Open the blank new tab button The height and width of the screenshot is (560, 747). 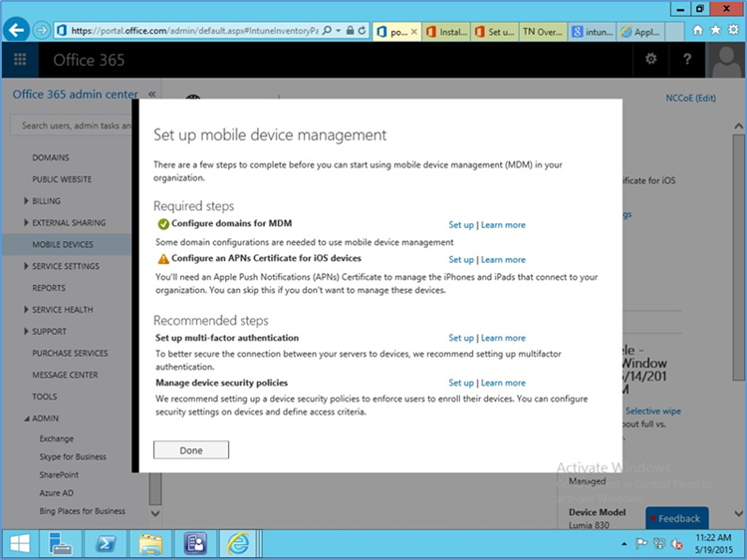(674, 32)
